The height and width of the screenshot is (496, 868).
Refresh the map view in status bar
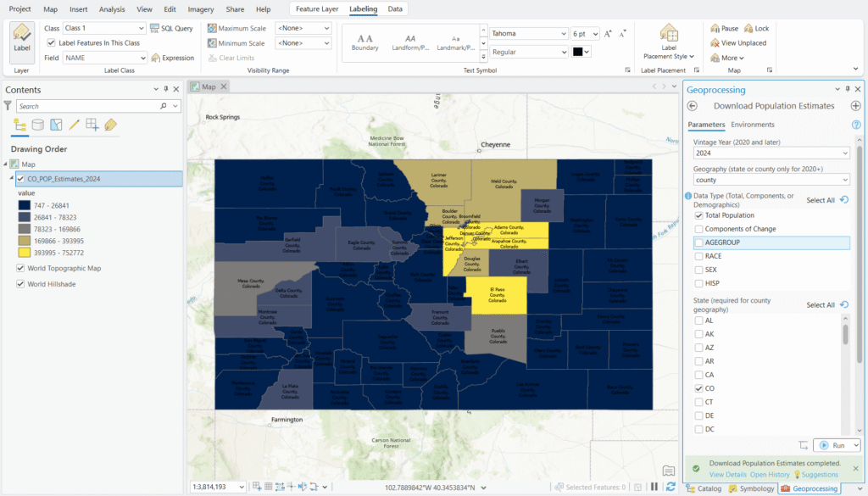[670, 487]
